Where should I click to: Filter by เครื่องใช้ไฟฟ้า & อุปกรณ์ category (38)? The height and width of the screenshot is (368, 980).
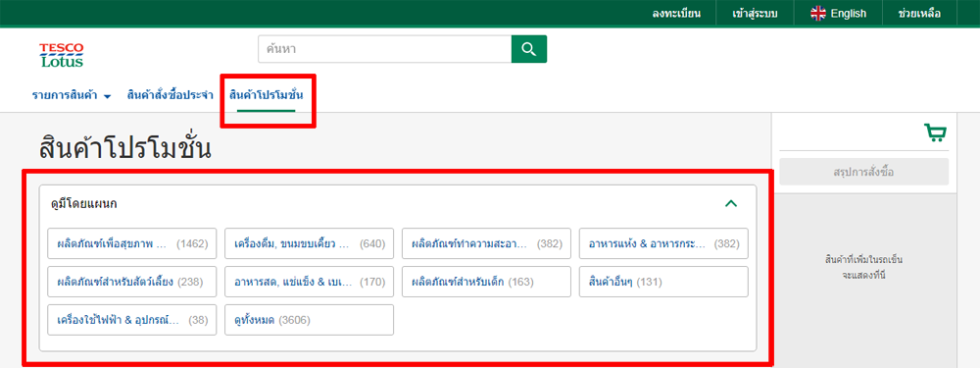point(132,320)
